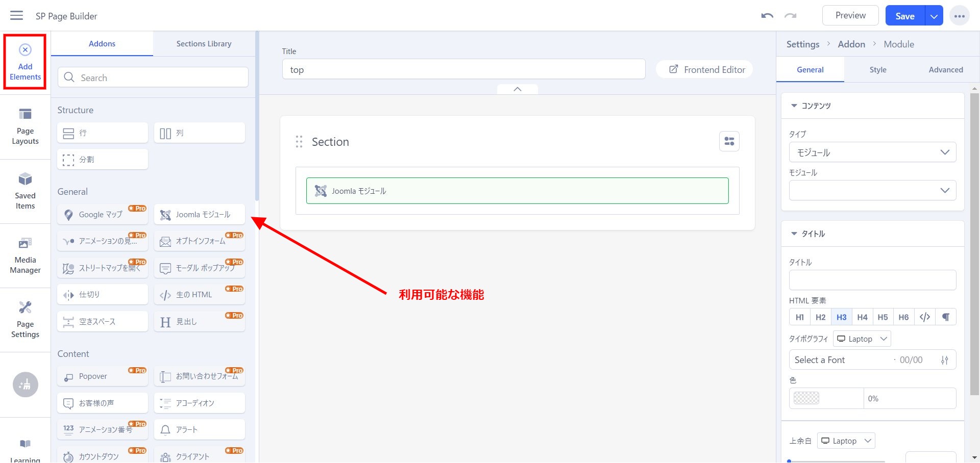Screen dimensions: 980x463
Task: Click the Section layout options icon
Action: pos(729,141)
